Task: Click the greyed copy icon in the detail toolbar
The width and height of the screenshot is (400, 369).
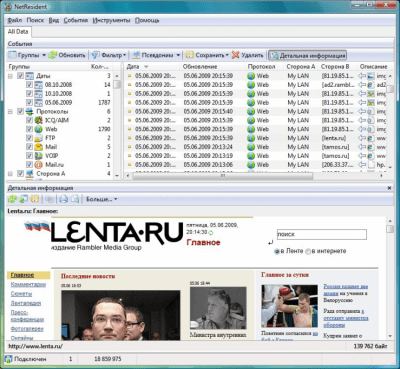Action: coord(50,199)
